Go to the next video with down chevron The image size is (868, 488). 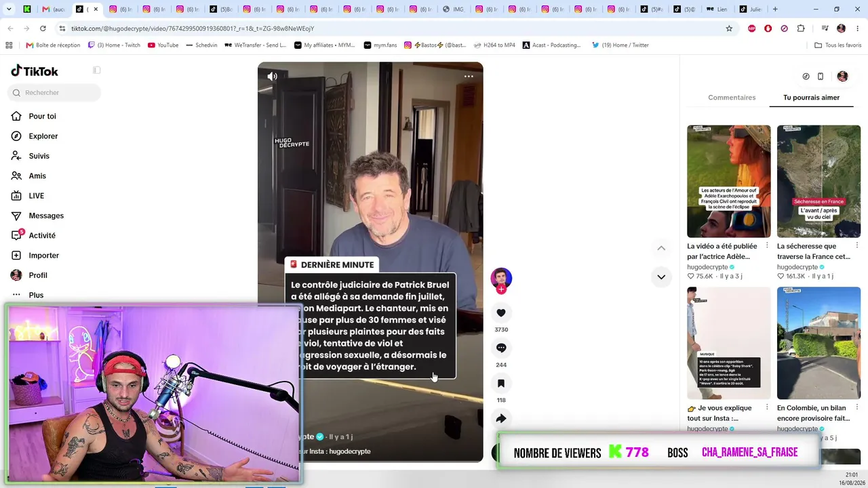point(661,277)
